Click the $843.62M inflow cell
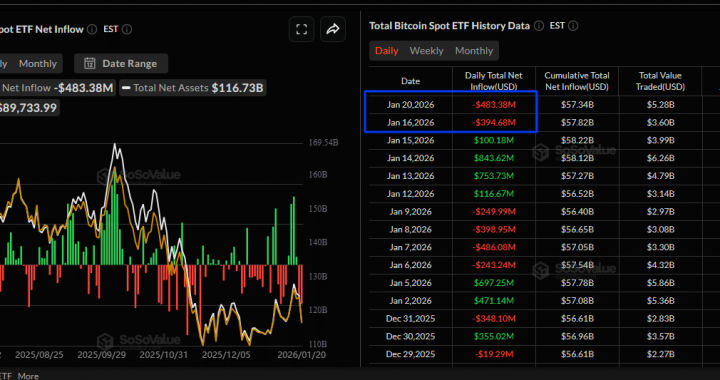The width and height of the screenshot is (720, 380). (494, 158)
